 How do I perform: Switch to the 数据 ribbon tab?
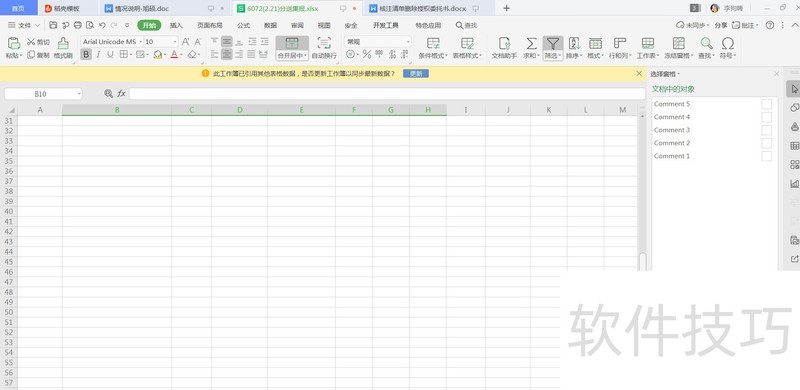pos(270,25)
